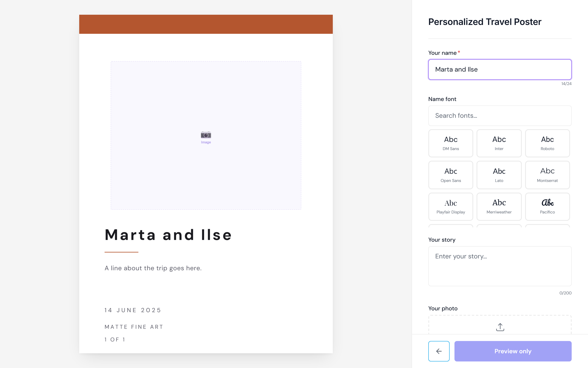Click the Preview only button
This screenshot has height=368, width=588.
coord(513,351)
